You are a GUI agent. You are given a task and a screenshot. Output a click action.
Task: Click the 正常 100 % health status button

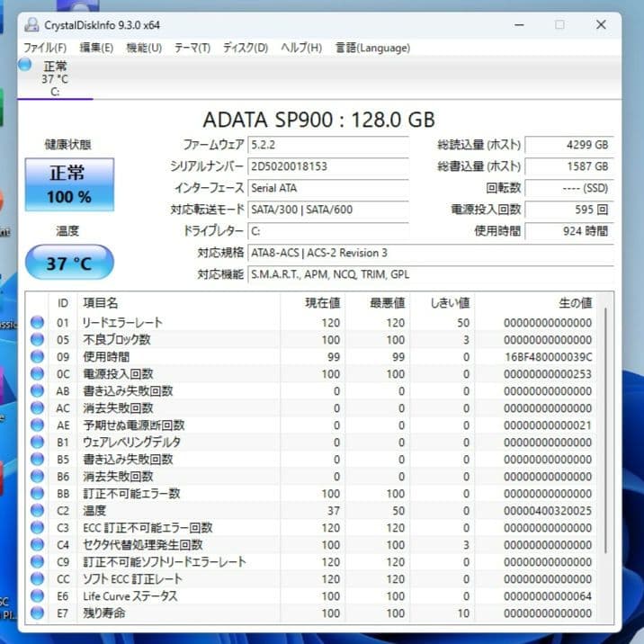click(x=69, y=184)
